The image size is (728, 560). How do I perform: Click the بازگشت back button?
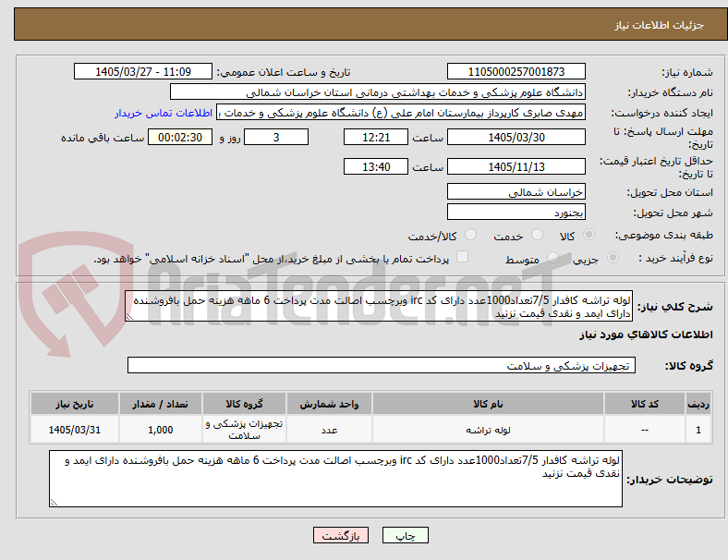pos(341,535)
